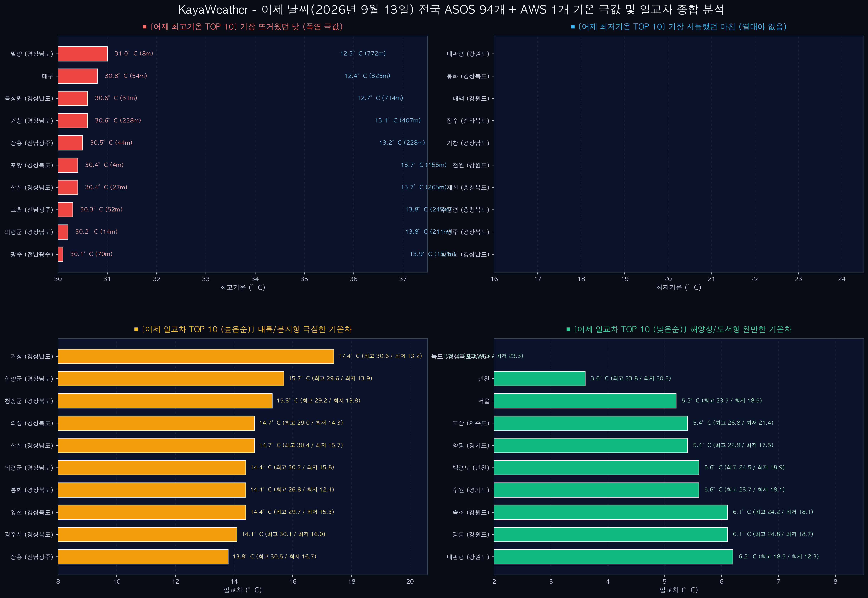Click the 태백 (강원도) axis label
This screenshot has width=868, height=598.
click(471, 98)
